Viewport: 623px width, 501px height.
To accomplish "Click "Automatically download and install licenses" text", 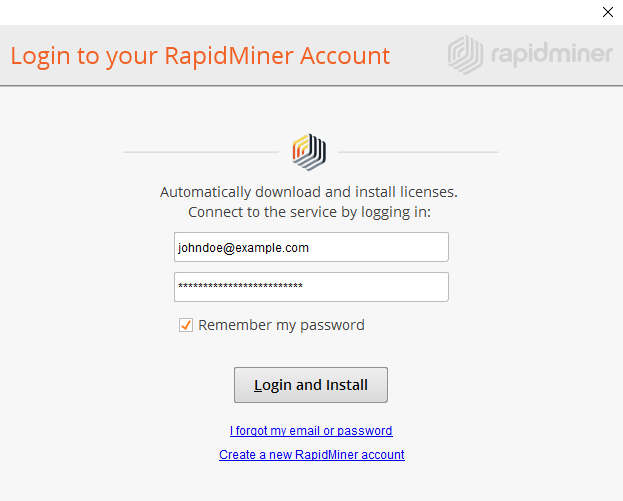I will click(x=308, y=192).
